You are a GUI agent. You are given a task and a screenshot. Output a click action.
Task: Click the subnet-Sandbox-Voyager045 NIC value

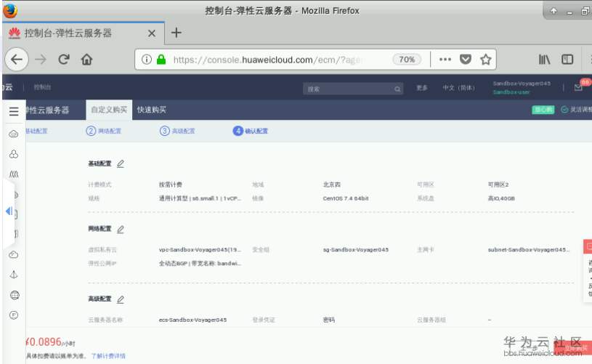529,250
